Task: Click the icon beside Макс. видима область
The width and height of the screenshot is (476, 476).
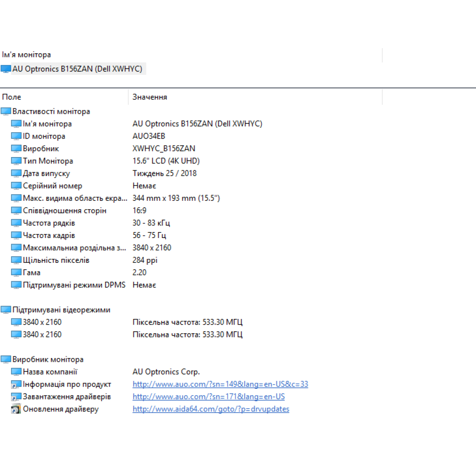Action: click(16, 198)
